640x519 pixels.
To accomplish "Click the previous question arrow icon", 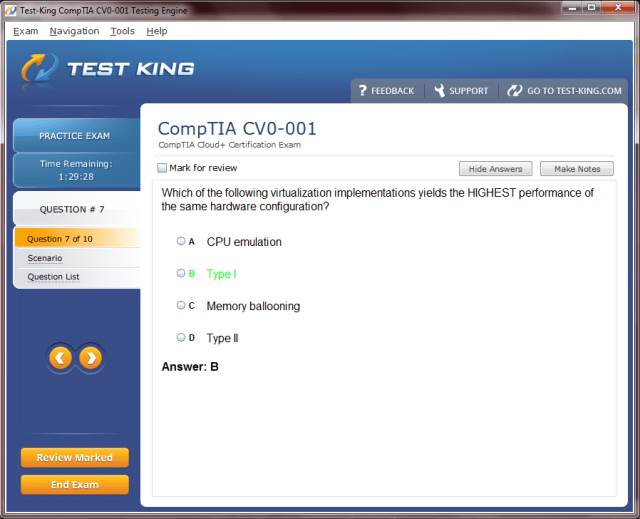I will click(60, 357).
